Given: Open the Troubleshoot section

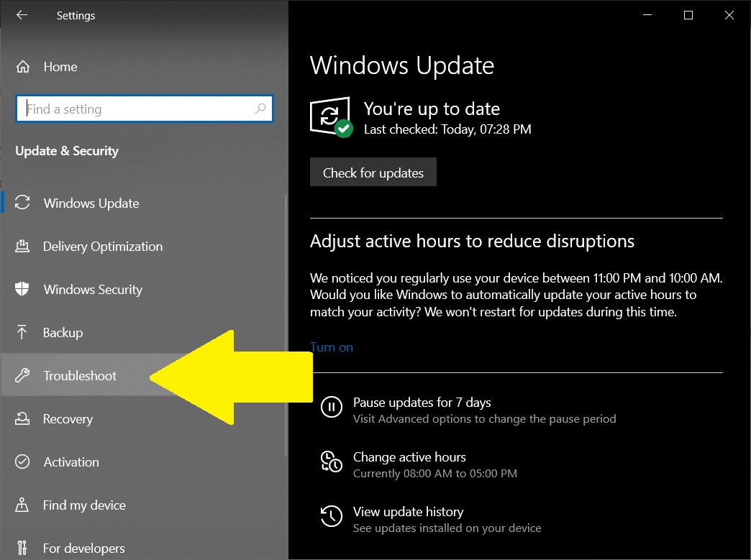Looking at the screenshot, I should click(x=143, y=375).
